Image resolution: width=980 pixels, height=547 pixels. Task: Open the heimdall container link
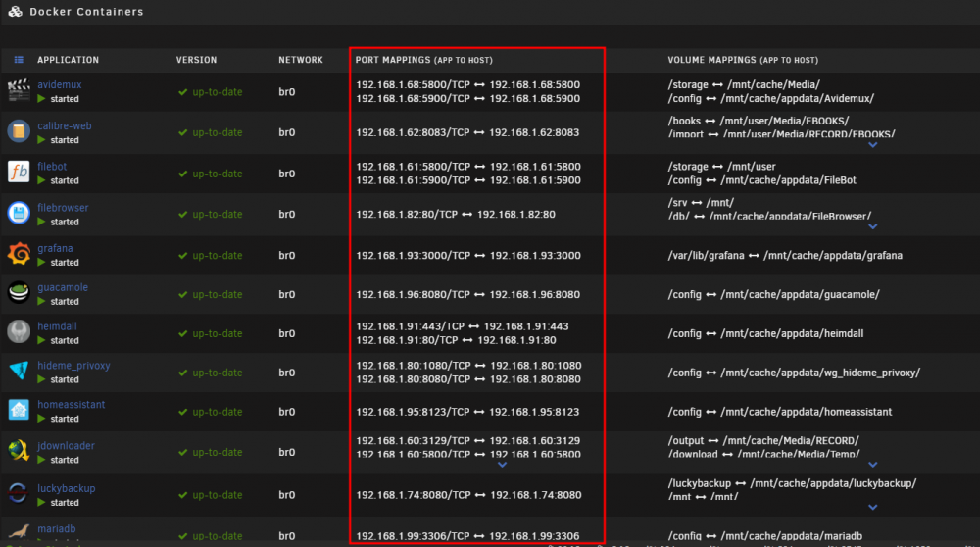click(x=57, y=326)
